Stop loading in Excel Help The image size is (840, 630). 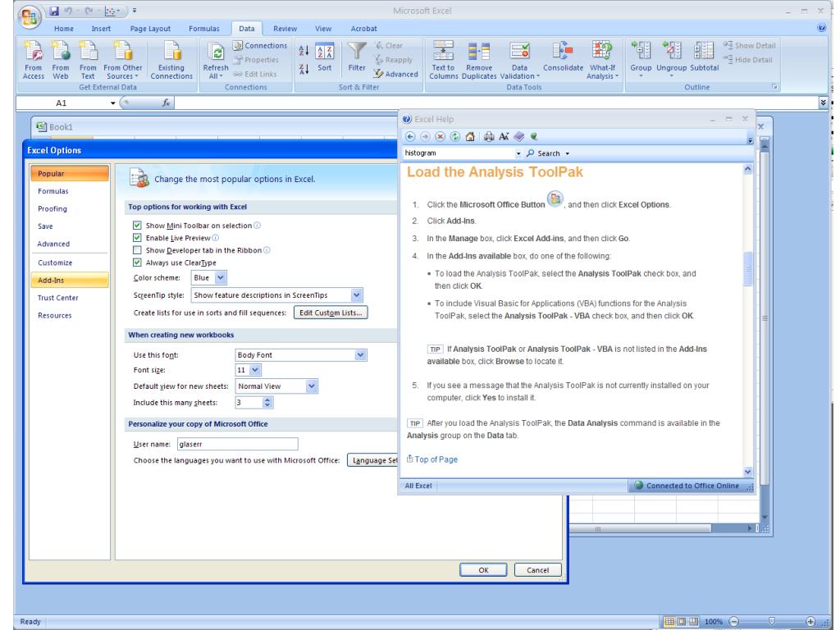pyautogui.click(x=440, y=137)
